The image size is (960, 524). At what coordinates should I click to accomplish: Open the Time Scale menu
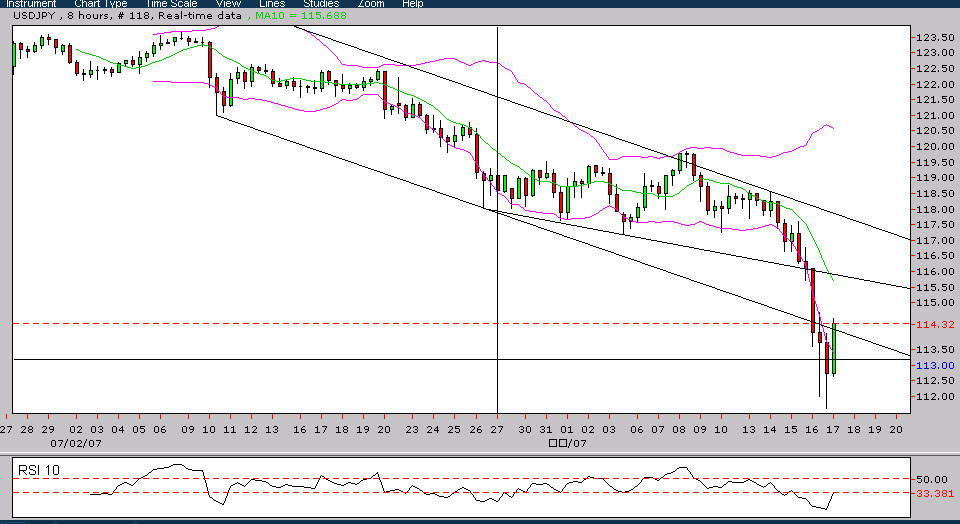(x=171, y=4)
